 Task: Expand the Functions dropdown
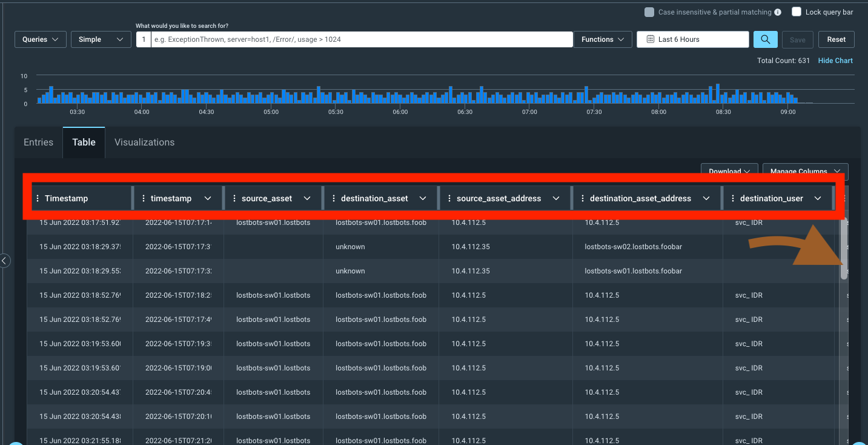click(x=603, y=39)
